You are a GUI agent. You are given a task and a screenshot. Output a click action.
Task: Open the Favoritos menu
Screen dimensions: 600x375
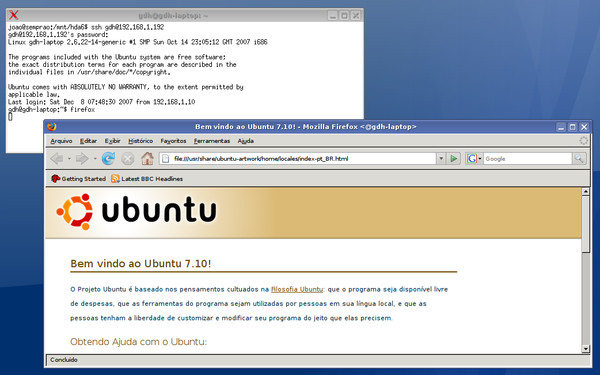[x=173, y=141]
